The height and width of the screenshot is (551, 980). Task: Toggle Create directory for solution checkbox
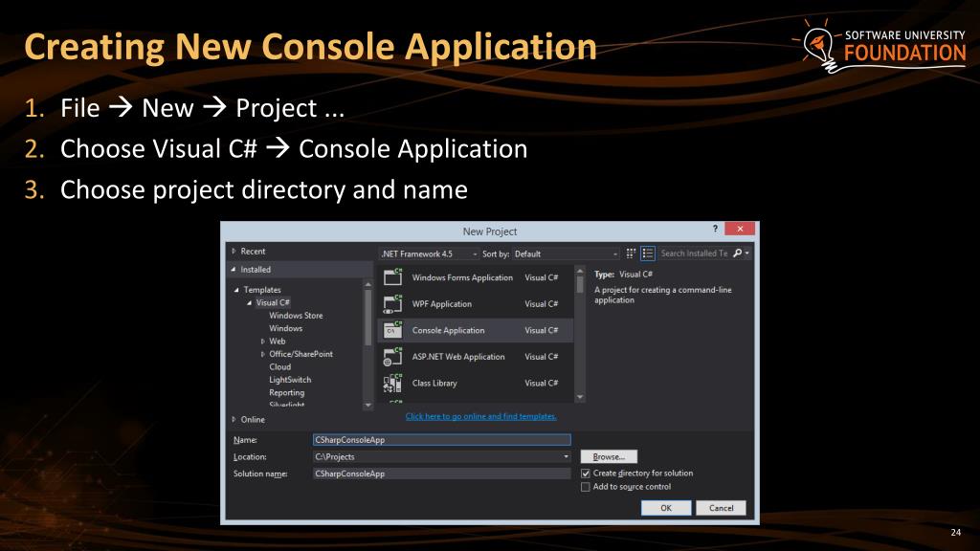586,474
